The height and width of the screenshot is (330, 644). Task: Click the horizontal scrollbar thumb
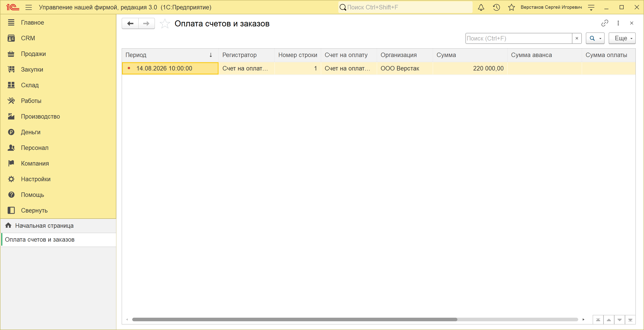tap(294, 319)
